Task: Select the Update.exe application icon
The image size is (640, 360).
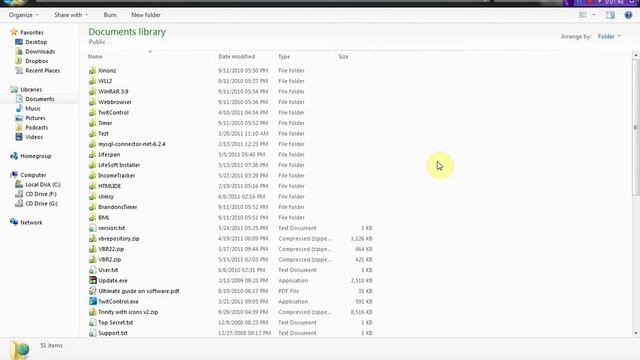Action: [93, 280]
